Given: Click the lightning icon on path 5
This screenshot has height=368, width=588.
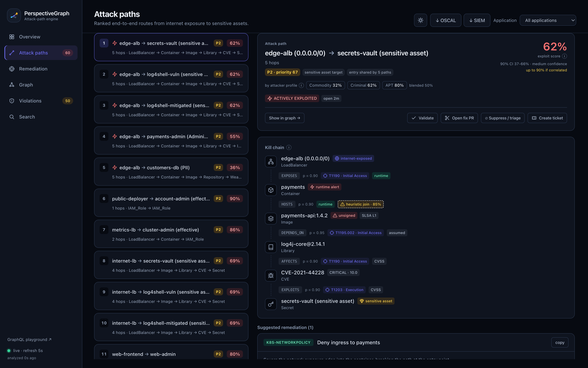Looking at the screenshot, I should click(x=115, y=168).
